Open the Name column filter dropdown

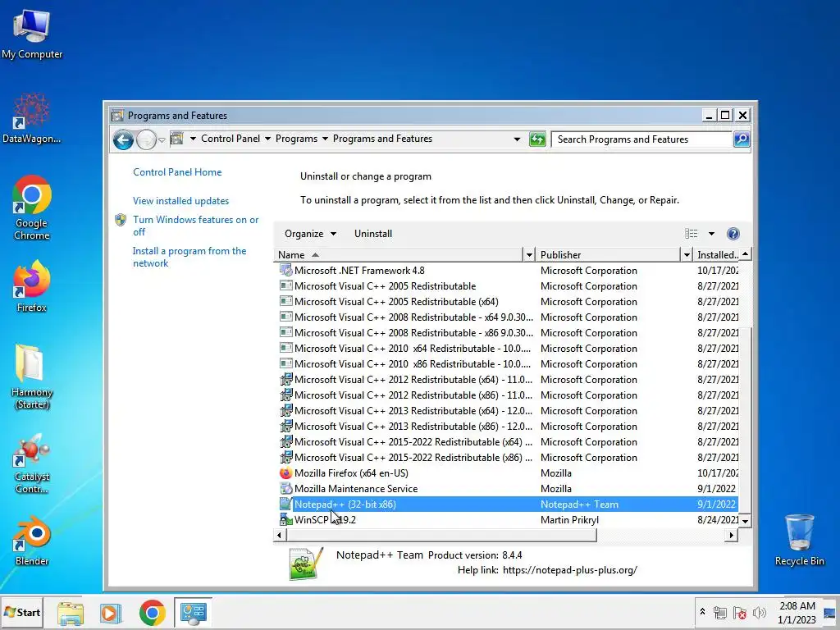tap(529, 255)
